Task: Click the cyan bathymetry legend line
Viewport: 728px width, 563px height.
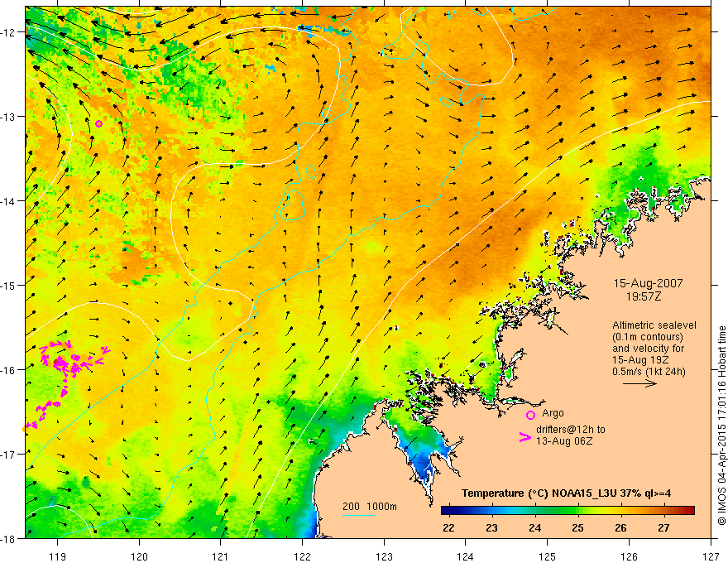Action: (359, 515)
